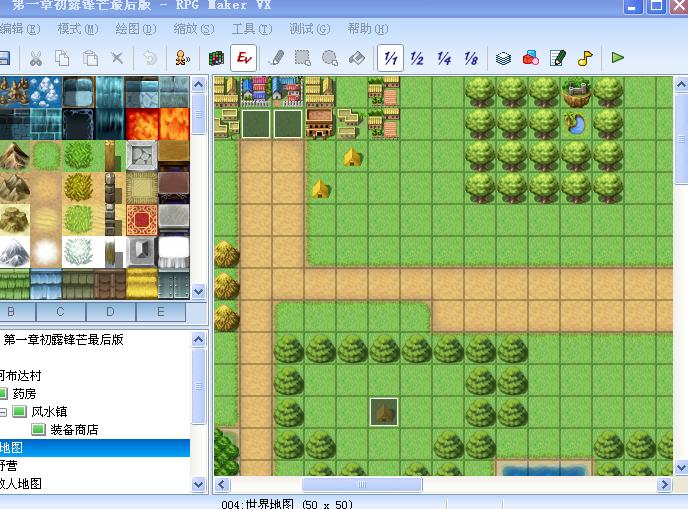Image resolution: width=688 pixels, height=509 pixels.
Task: Select the 野营 map in tree
Action: (x=9, y=466)
